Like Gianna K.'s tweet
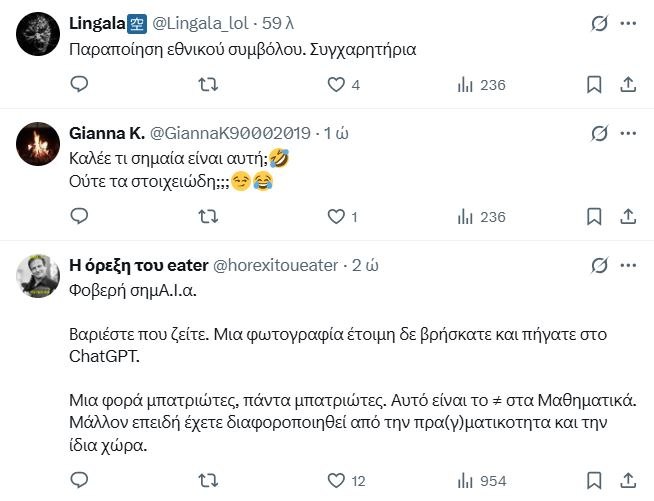The image size is (654, 501). pyautogui.click(x=337, y=216)
